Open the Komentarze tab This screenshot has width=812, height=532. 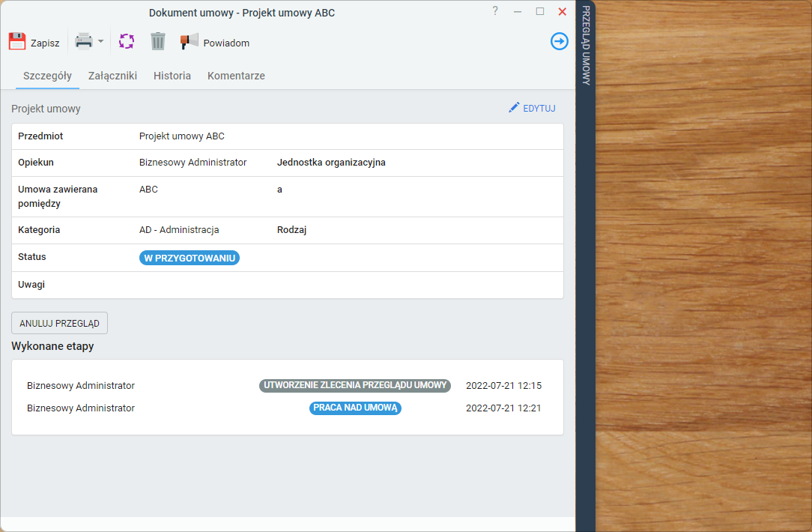pyautogui.click(x=236, y=76)
